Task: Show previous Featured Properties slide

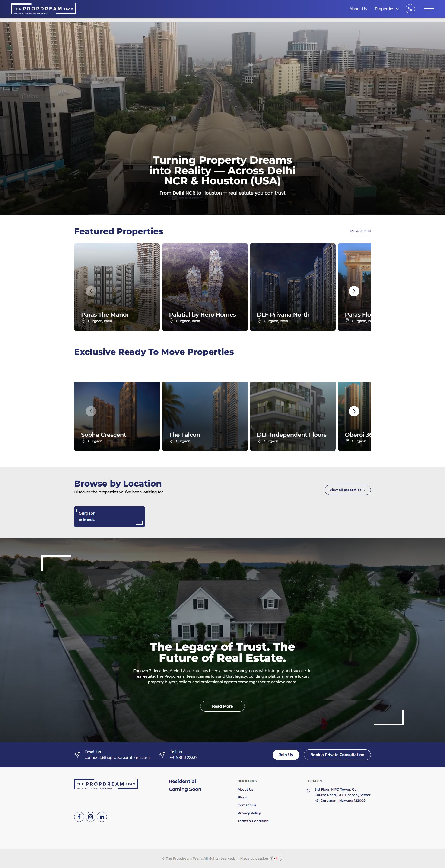Action: [91, 291]
